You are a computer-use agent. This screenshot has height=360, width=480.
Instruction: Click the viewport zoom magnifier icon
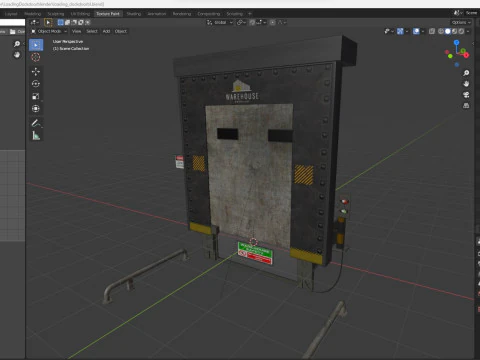coord(466,73)
